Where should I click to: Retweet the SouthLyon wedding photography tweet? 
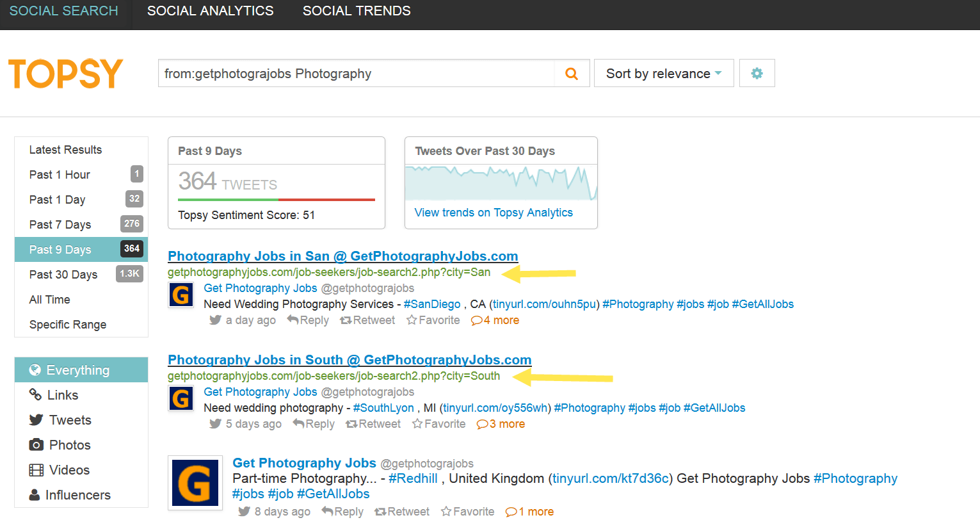coord(373,424)
